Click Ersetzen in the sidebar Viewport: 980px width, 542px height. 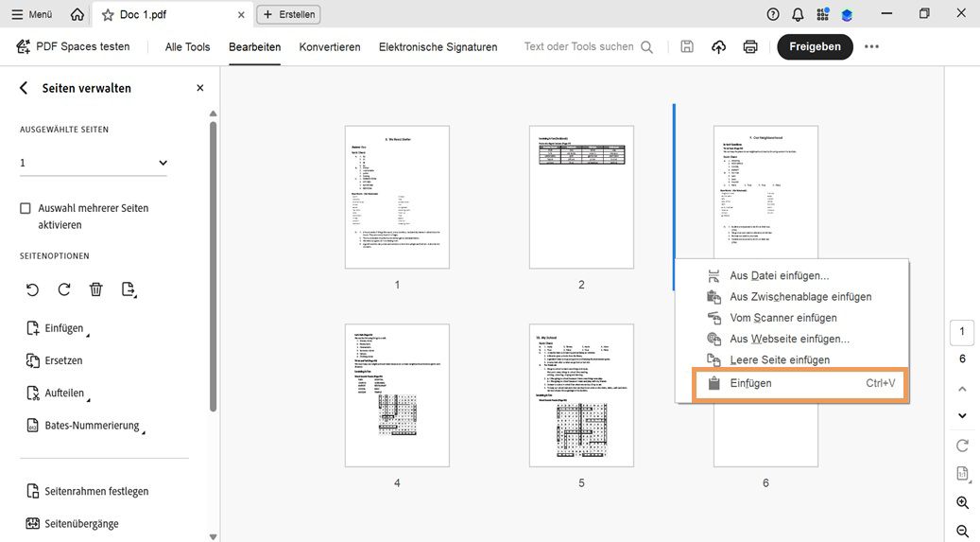(55, 361)
